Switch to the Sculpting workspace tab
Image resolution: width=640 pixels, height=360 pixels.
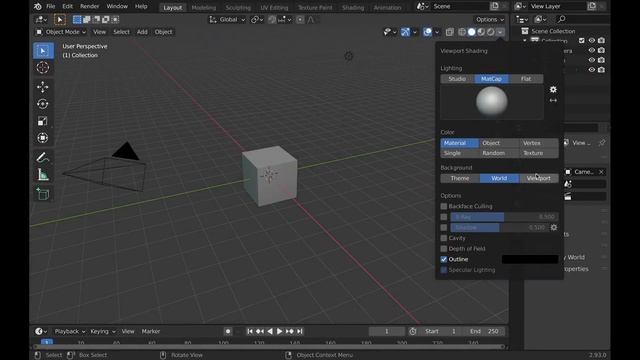tap(238, 7)
